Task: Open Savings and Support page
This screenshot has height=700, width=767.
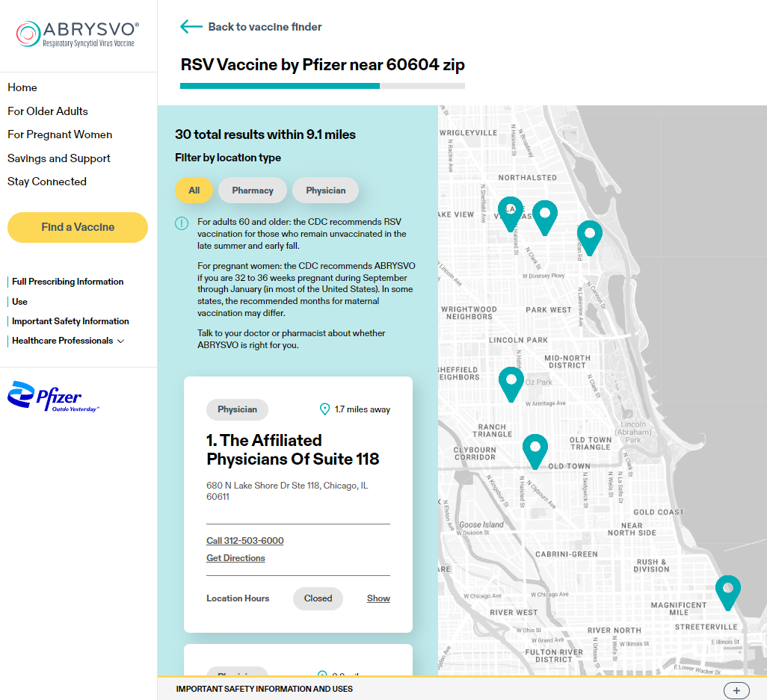Action: (x=59, y=158)
